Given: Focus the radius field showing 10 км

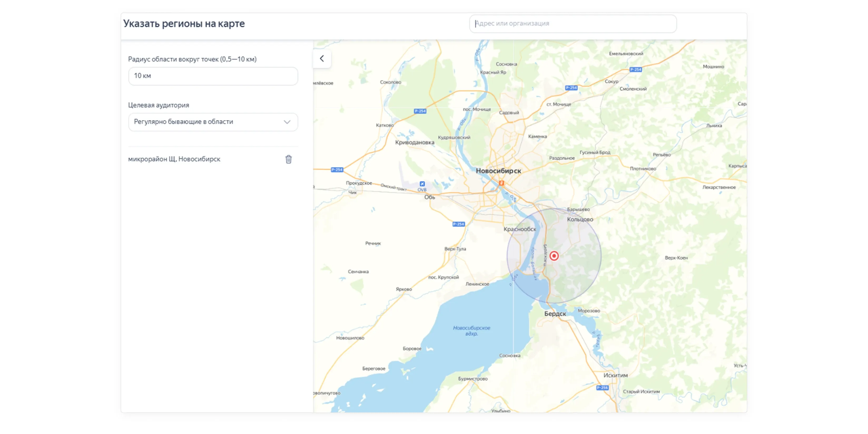Looking at the screenshot, I should click(x=213, y=76).
